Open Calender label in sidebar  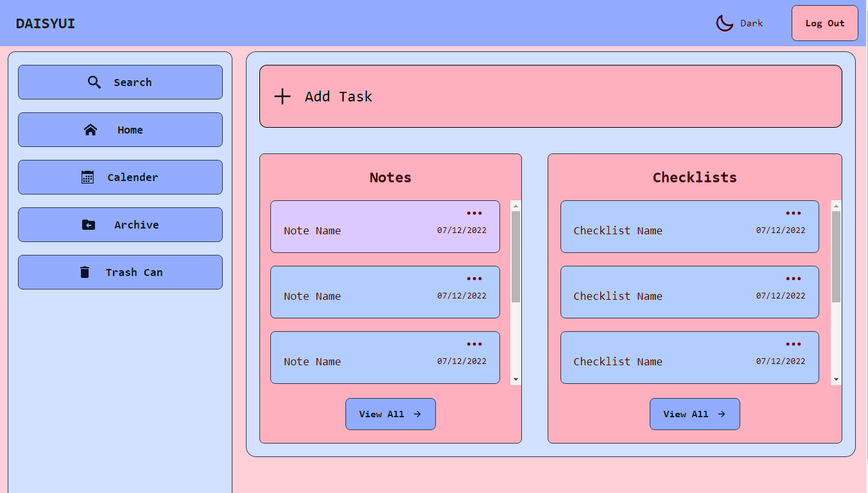(133, 177)
